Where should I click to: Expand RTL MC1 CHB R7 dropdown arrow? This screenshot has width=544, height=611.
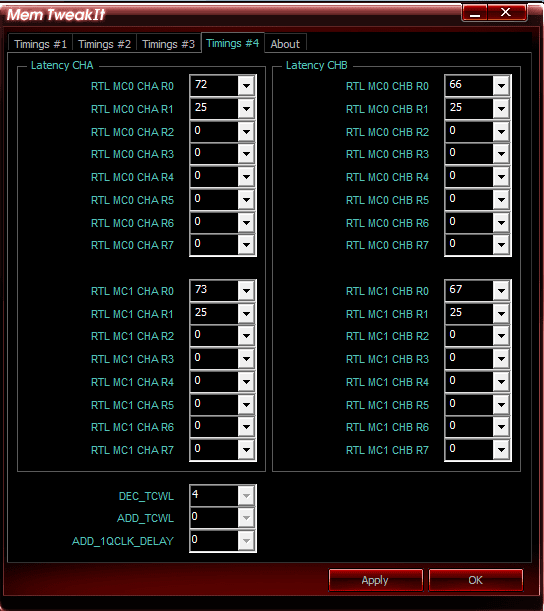click(x=501, y=450)
